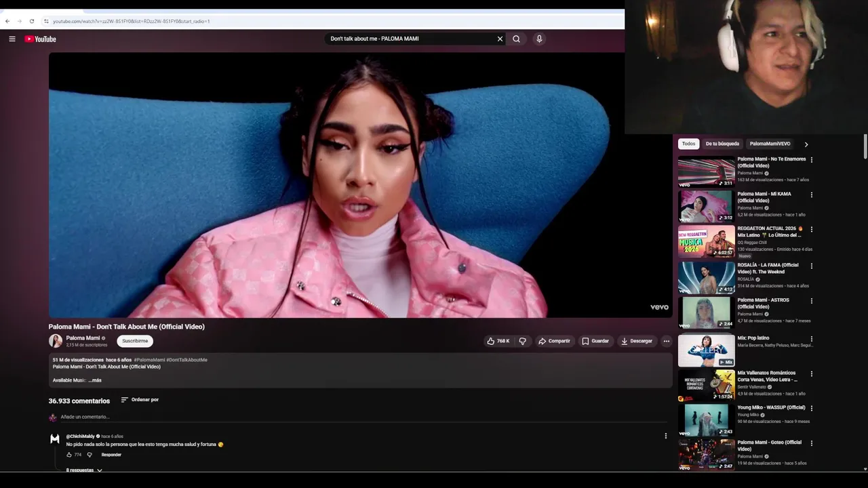Clear the search box text

point(500,39)
